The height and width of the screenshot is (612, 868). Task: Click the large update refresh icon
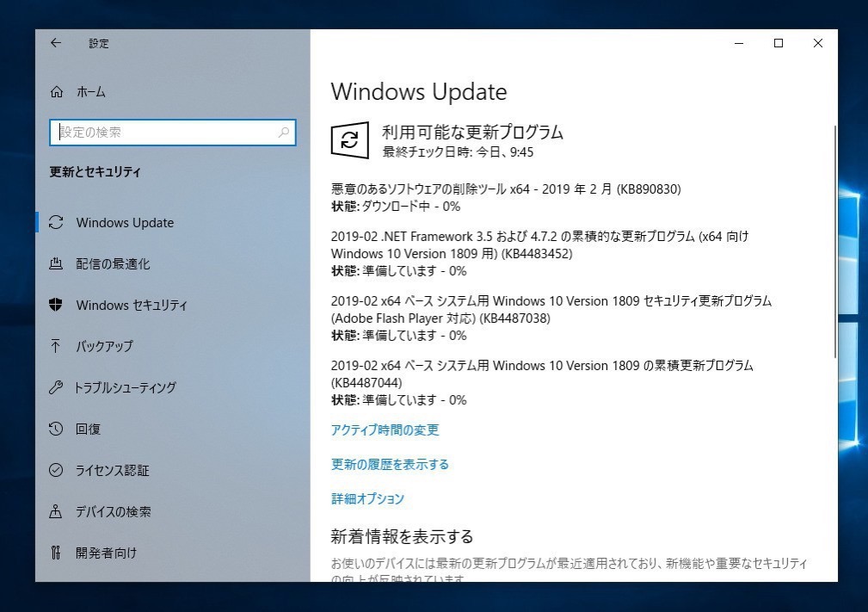click(350, 140)
